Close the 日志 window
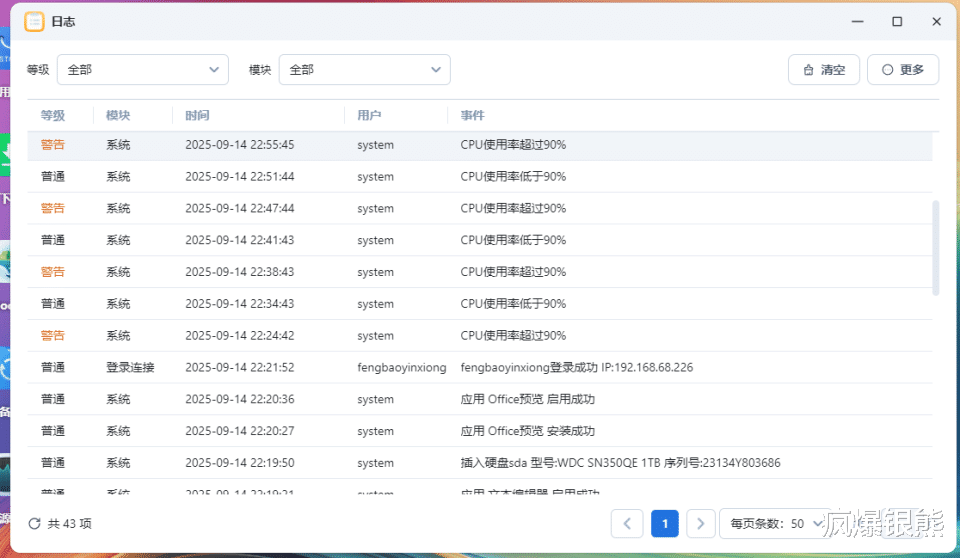This screenshot has height=558, width=960. [x=936, y=21]
